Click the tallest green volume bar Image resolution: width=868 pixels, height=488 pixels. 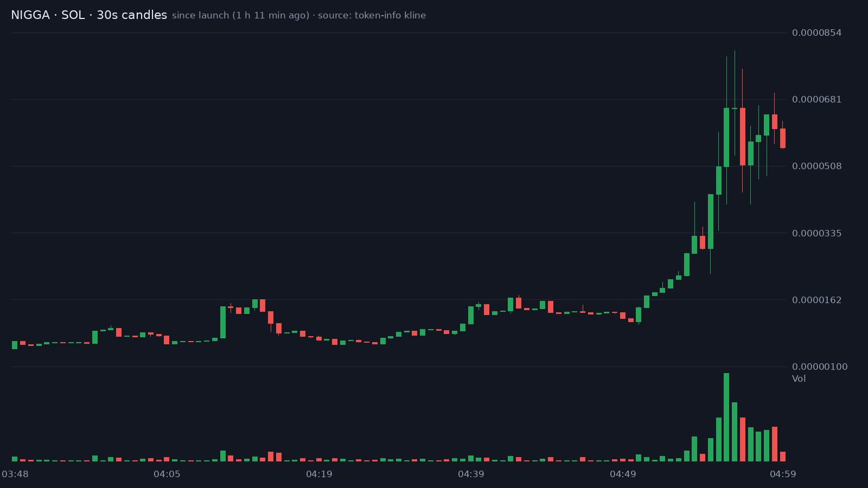(726, 417)
